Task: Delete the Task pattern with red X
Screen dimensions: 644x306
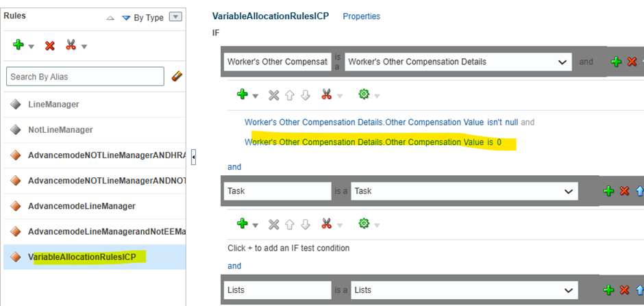Action: pos(624,191)
